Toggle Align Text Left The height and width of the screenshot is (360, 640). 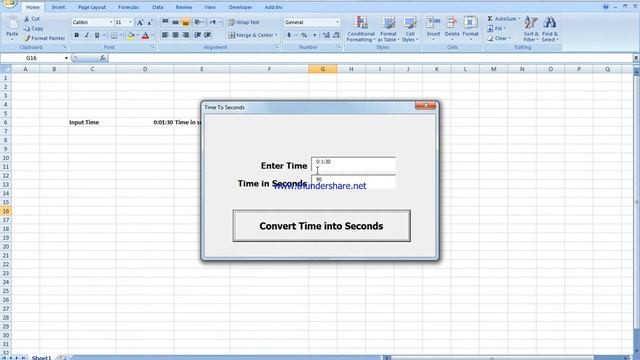(x=165, y=35)
